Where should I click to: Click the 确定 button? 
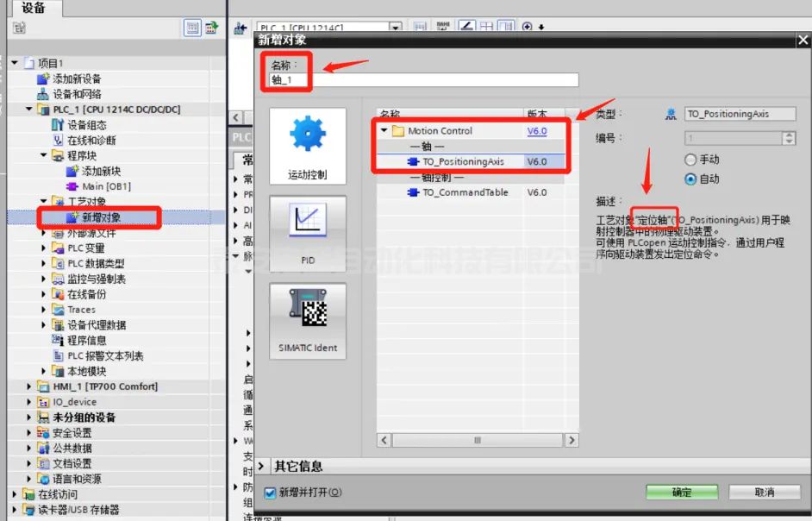[x=681, y=492]
